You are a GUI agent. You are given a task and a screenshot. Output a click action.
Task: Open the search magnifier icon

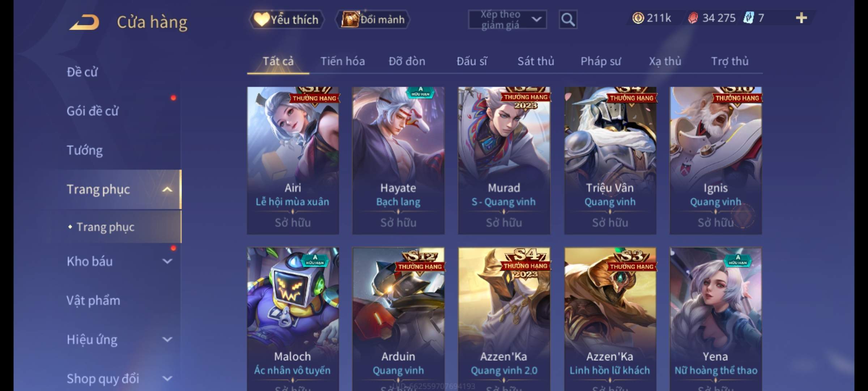click(568, 20)
